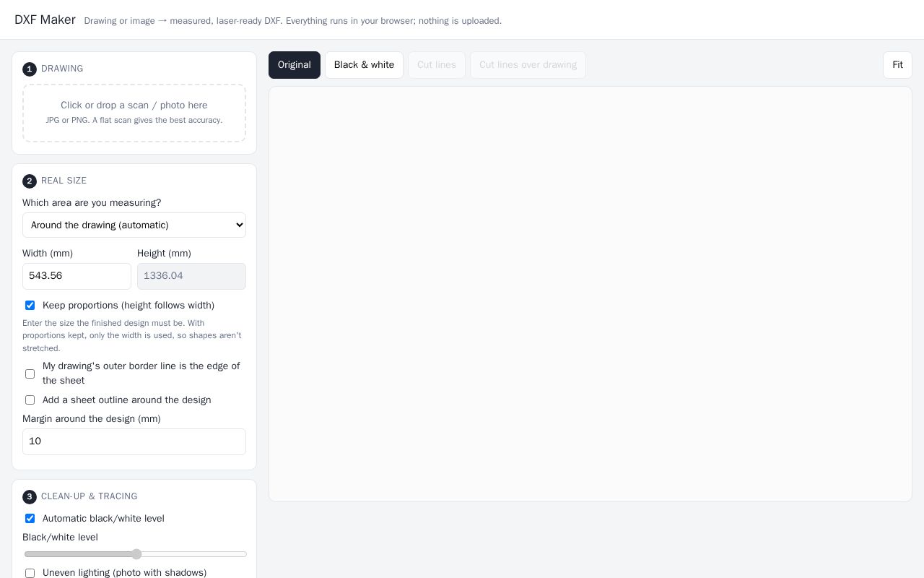Open the 'Which area are you measuring' dropdown

[x=134, y=225]
